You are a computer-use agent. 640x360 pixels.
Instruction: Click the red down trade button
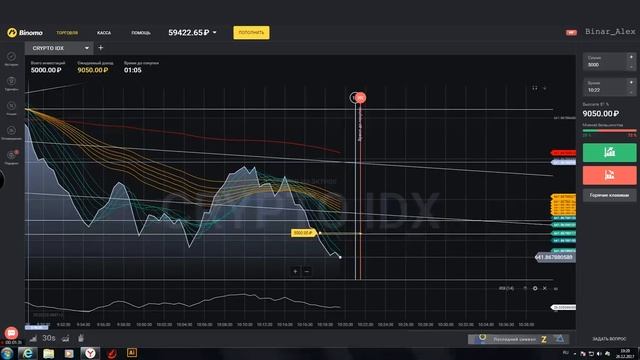point(609,176)
